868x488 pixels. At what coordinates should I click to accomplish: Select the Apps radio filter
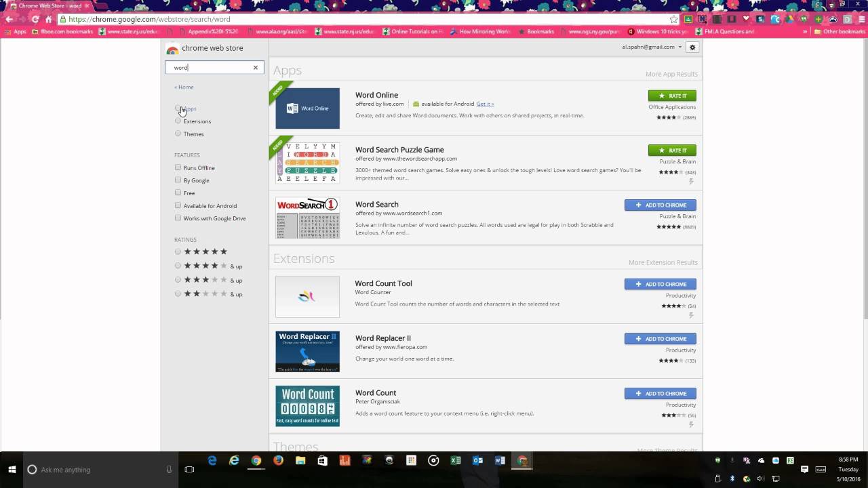point(178,108)
